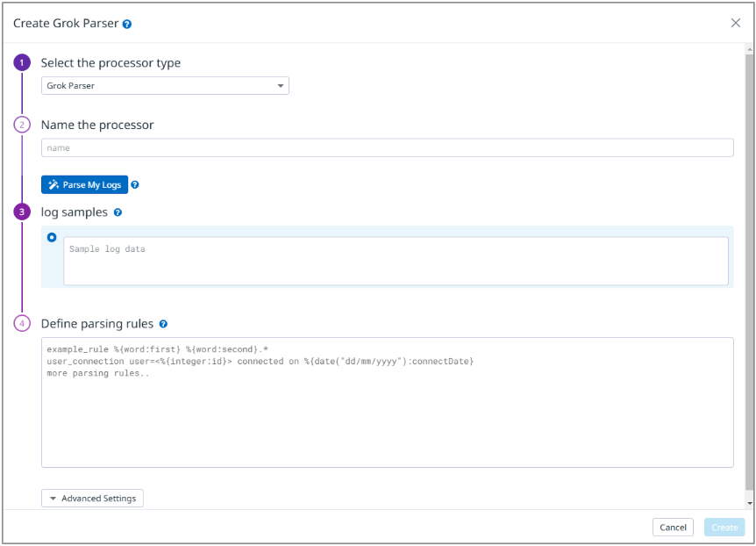The height and width of the screenshot is (546, 756).
Task: Click the magic wand icon on Parse My Logs
Action: (x=53, y=184)
